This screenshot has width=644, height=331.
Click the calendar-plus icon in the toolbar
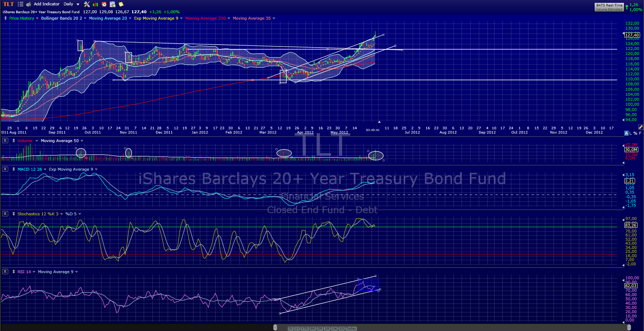click(x=113, y=4)
